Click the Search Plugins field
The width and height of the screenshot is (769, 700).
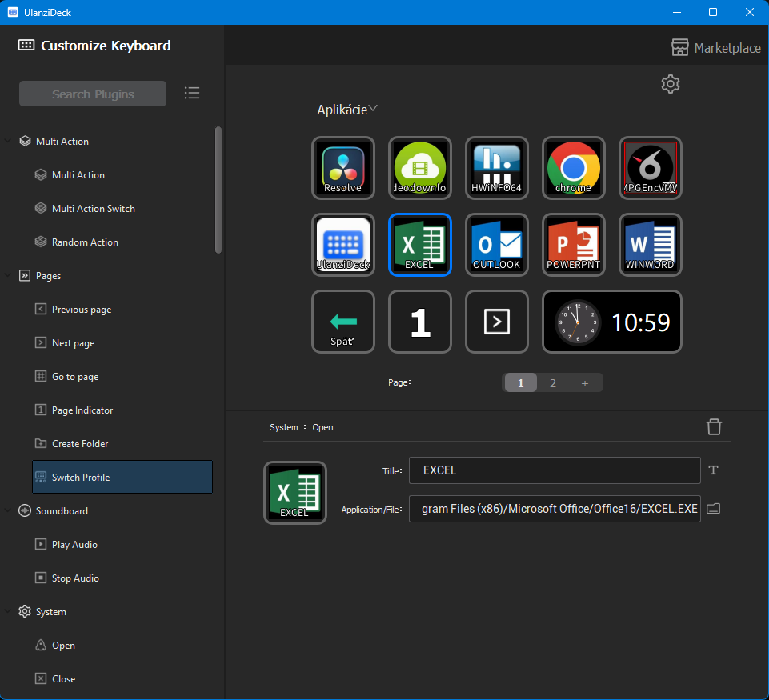(93, 94)
